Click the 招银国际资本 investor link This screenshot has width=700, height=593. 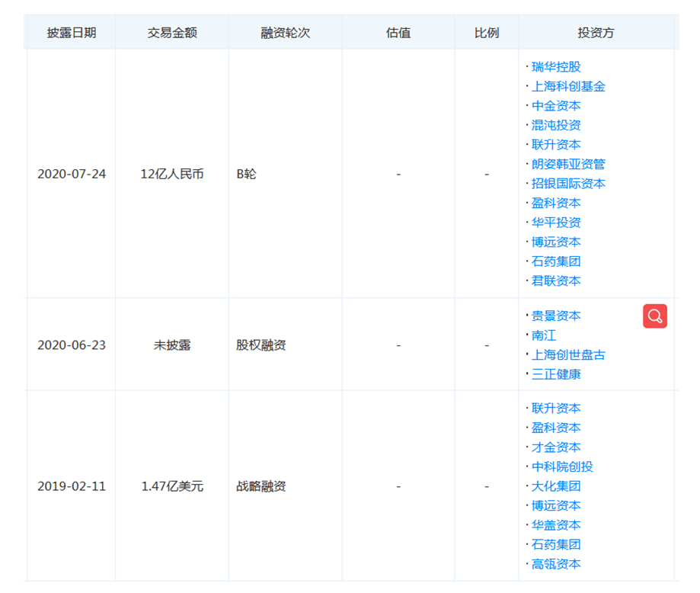tap(568, 184)
